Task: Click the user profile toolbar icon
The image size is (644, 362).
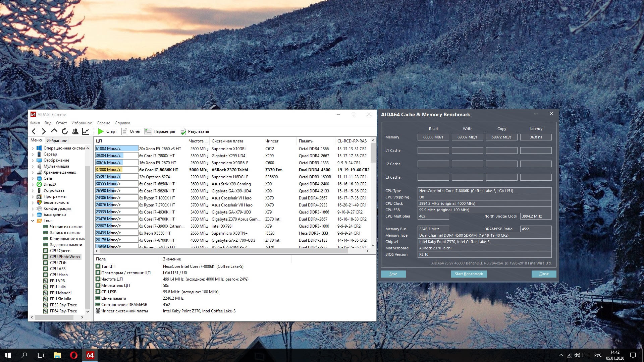Action: (x=75, y=131)
